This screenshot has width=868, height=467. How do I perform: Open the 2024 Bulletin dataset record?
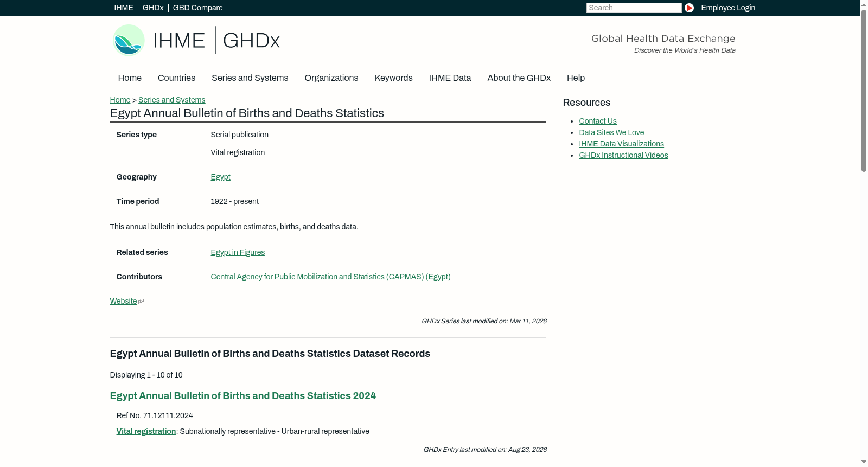242,396
